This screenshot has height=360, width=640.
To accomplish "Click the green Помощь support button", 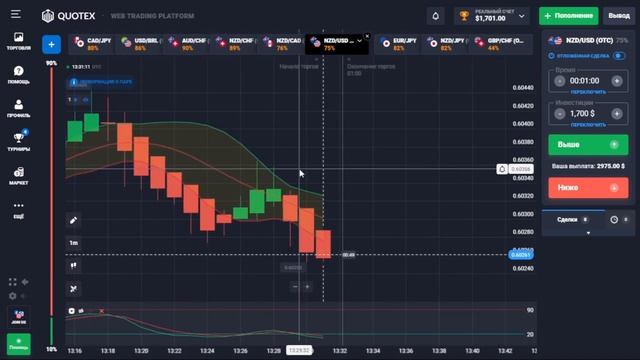I will [x=19, y=344].
